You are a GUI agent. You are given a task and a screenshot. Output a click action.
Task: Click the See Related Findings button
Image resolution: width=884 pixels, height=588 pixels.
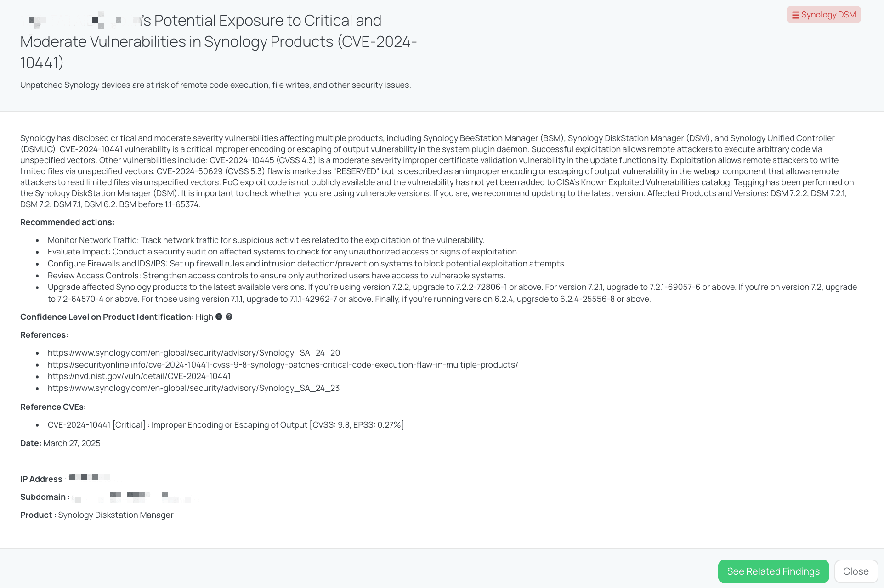(773, 571)
